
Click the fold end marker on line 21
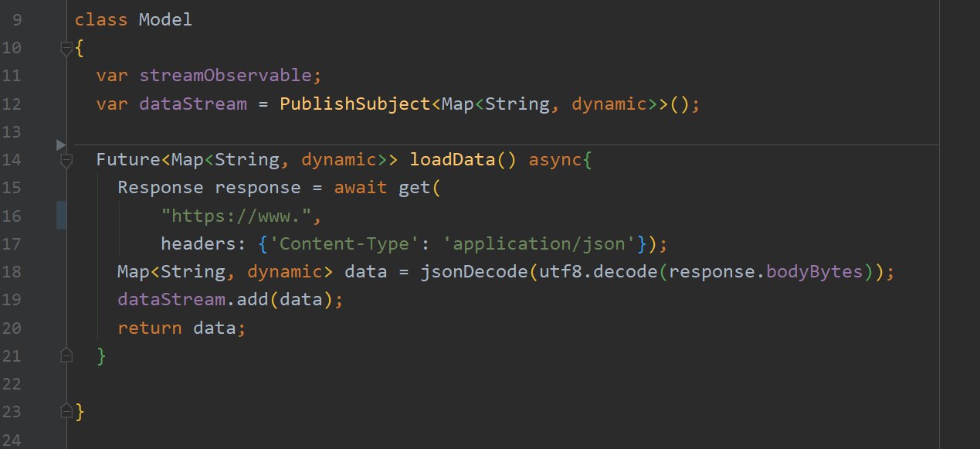click(x=66, y=355)
